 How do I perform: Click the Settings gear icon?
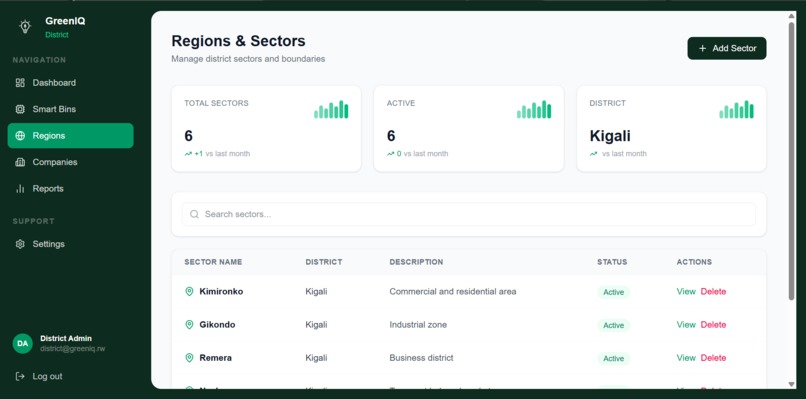(x=20, y=244)
